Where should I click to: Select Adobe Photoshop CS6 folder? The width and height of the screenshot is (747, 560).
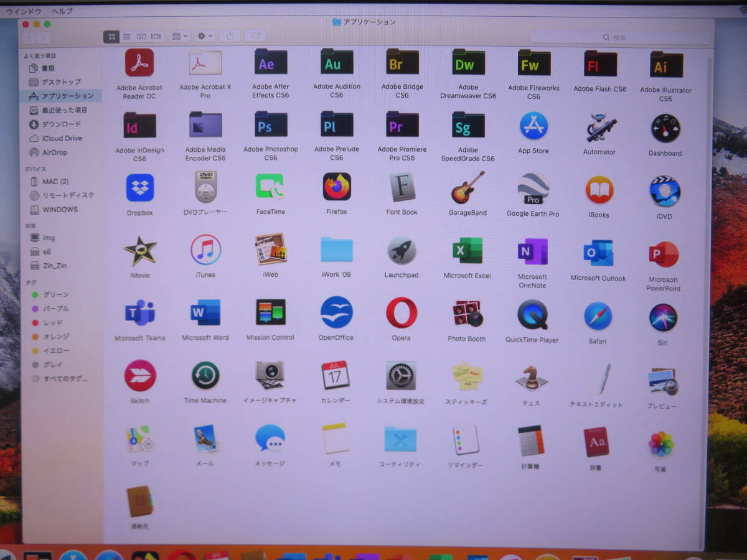click(271, 124)
